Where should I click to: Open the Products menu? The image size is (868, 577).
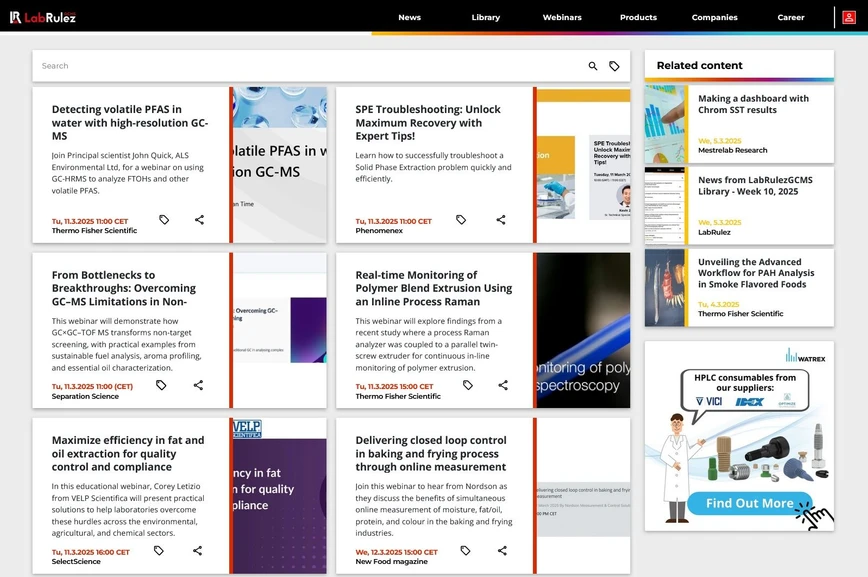pos(638,17)
